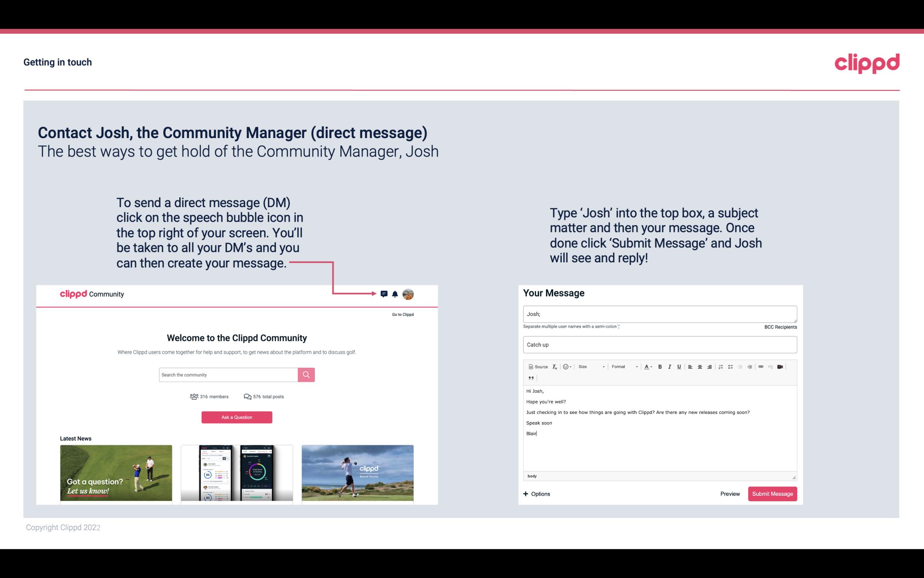The image size is (924, 578).
Task: Click the community search input field
Action: click(226, 374)
